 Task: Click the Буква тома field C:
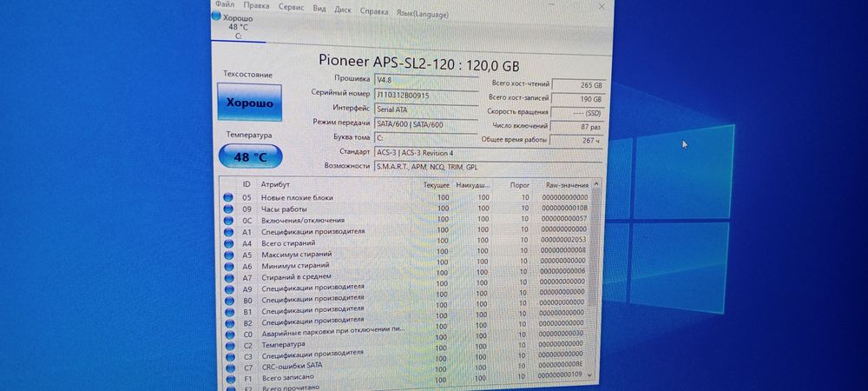(x=426, y=138)
